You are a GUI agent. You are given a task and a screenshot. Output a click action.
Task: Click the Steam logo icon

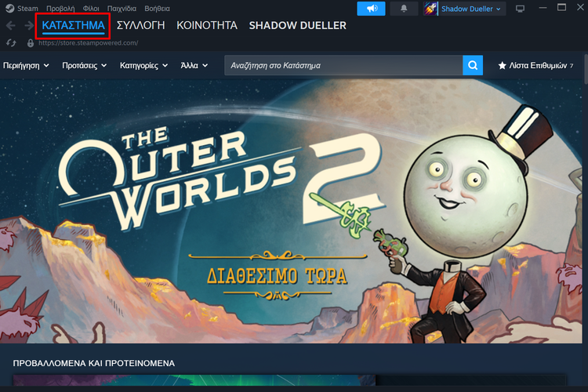point(10,9)
